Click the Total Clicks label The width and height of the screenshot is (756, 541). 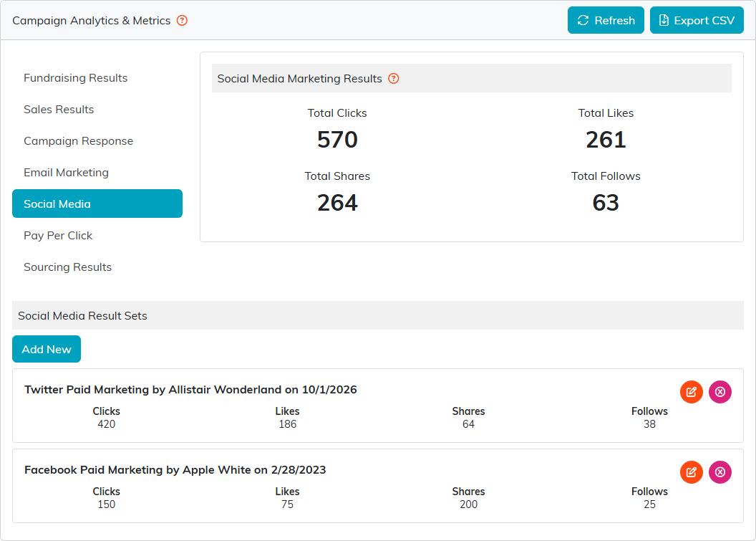[x=337, y=113]
